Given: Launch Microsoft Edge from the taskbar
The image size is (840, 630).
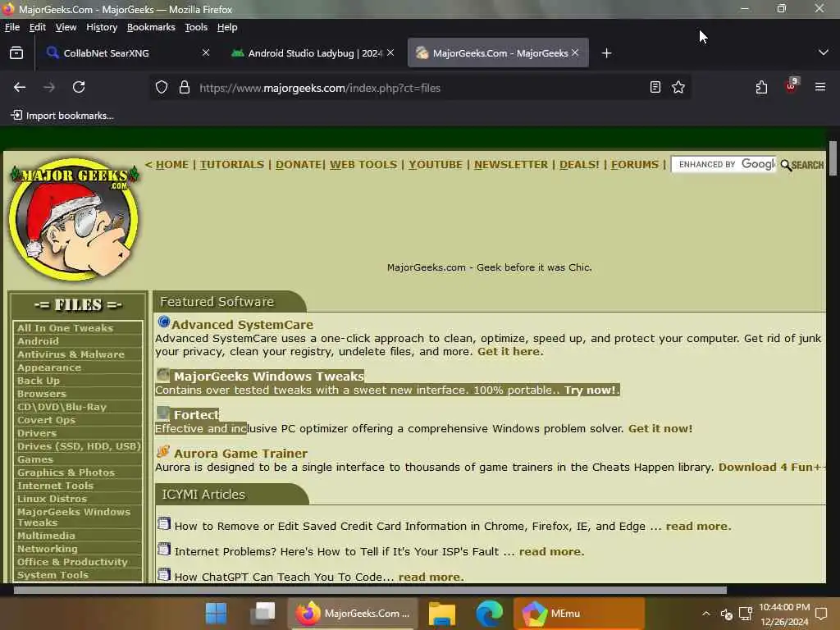Looking at the screenshot, I should pos(489,614).
